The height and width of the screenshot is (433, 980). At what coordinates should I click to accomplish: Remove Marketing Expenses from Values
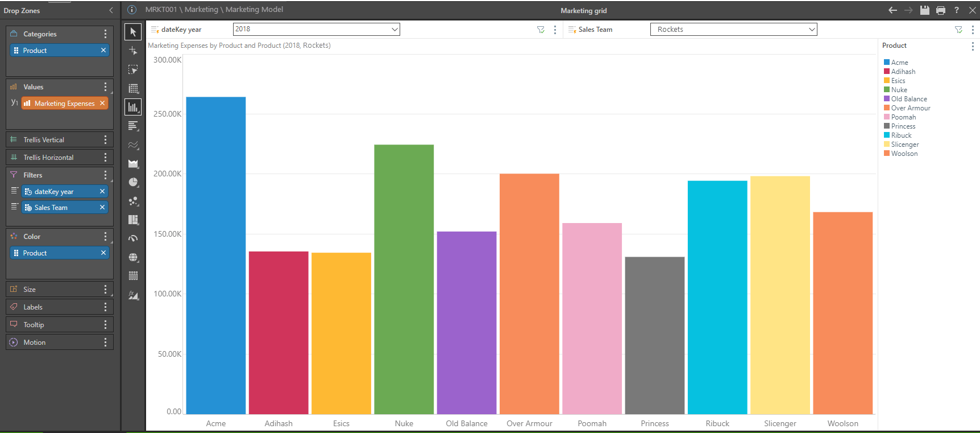[x=102, y=103]
